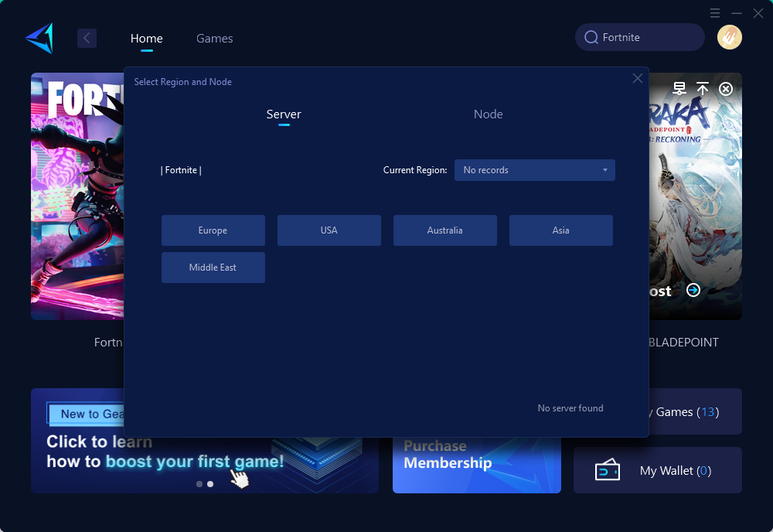Click the Naraka Bladepoint cover thumbnail

(695, 196)
